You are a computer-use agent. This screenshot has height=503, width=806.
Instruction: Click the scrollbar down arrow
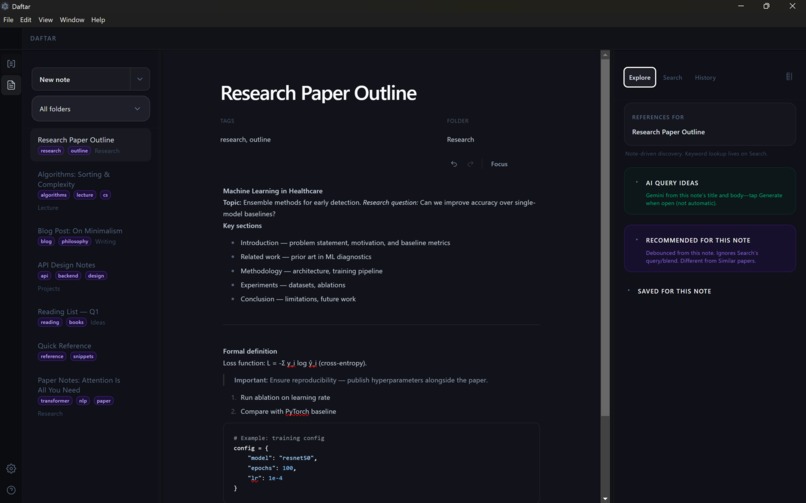tap(605, 498)
